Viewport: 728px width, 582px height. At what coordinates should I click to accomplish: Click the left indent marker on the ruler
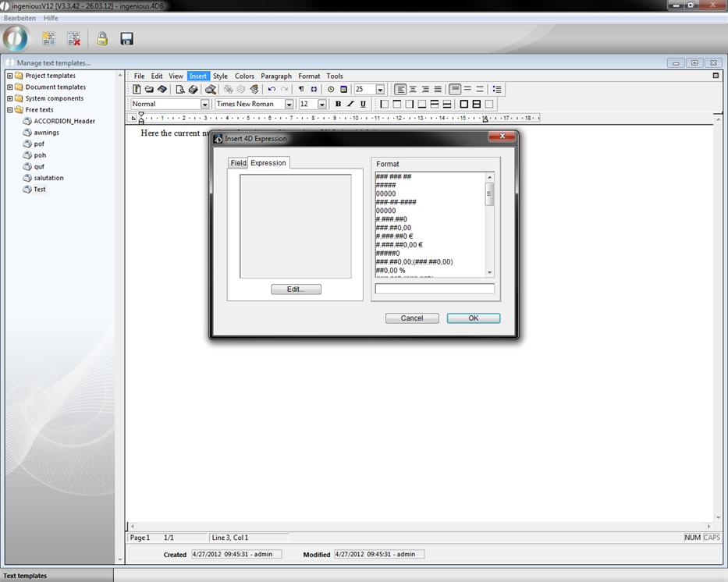[x=141, y=119]
